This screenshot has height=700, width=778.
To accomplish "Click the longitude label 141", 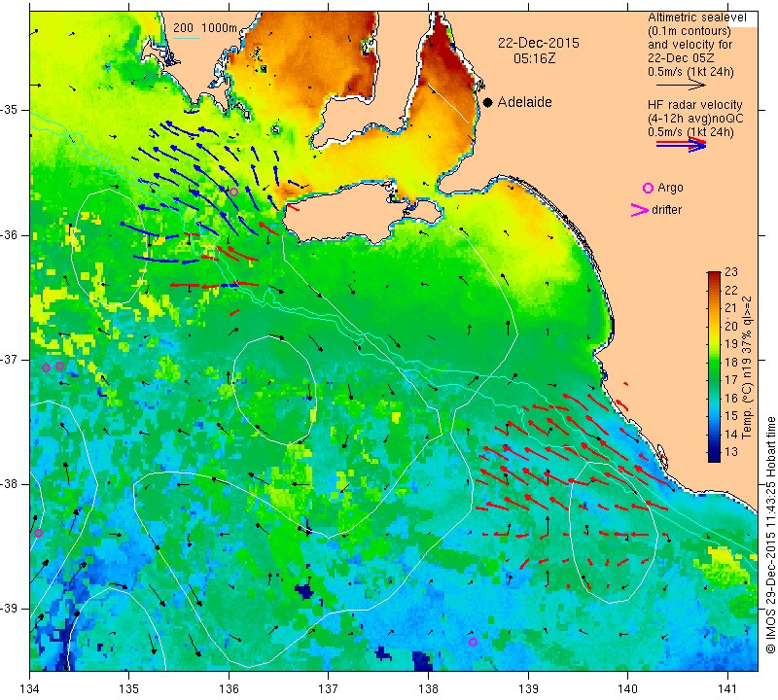I will [727, 688].
